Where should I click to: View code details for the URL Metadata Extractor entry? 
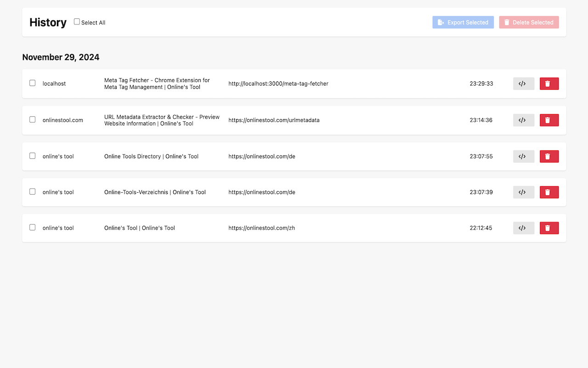pyautogui.click(x=523, y=120)
